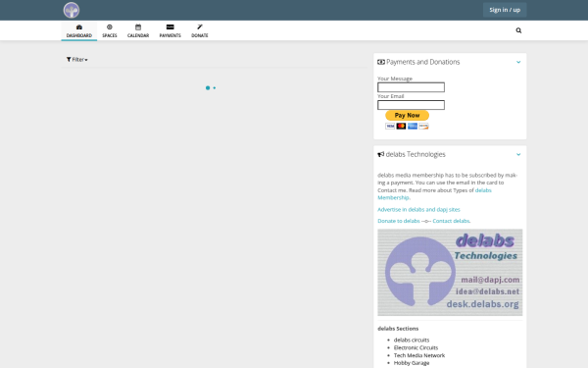
Task: Collapse the Payments and Donations panel
Action: 518,62
